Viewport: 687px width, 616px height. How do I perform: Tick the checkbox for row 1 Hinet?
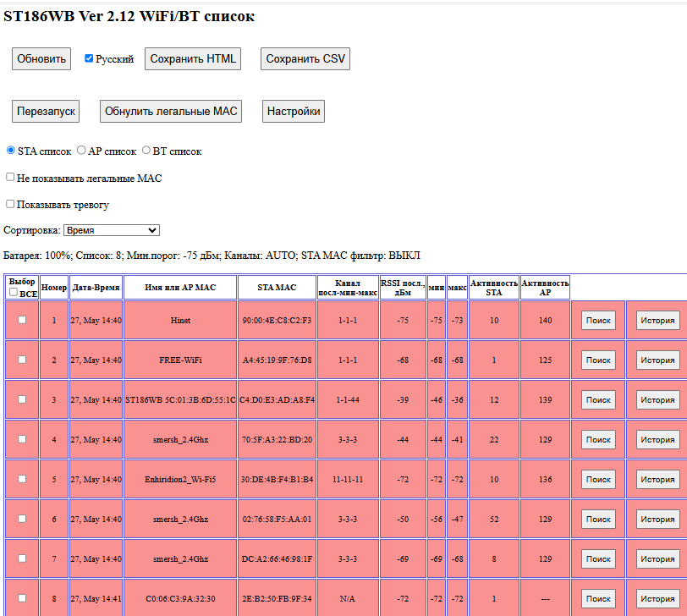pos(22,320)
